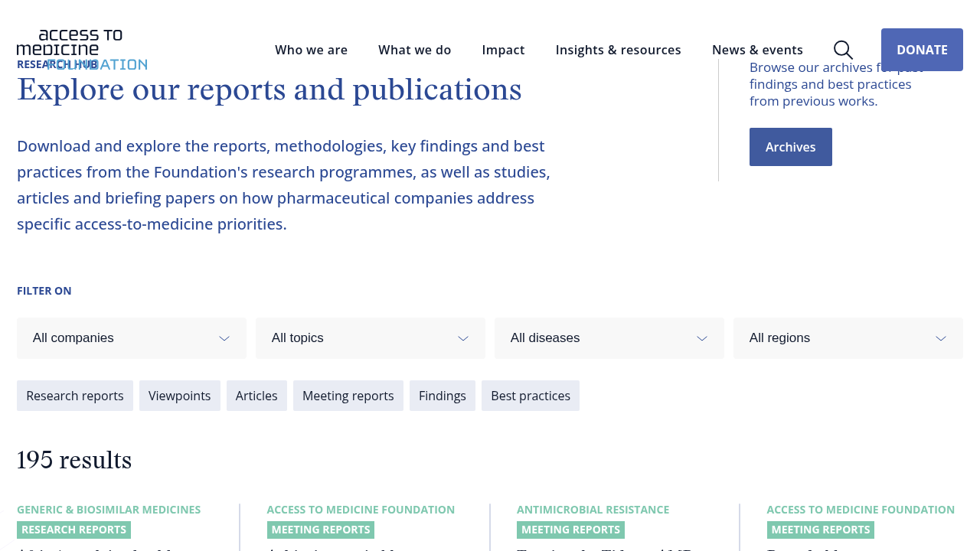
Task: Go to Access to Medicine Foundation logo
Action: pyautogui.click(x=82, y=50)
